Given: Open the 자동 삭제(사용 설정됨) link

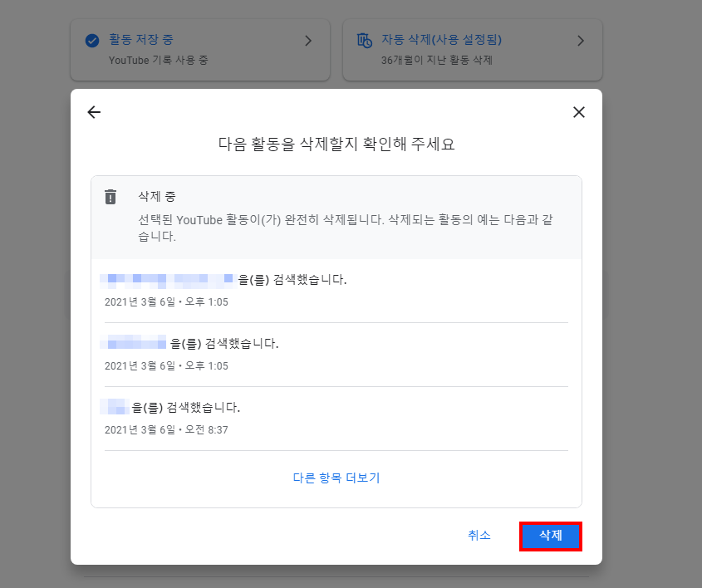Looking at the screenshot, I should (x=441, y=39).
